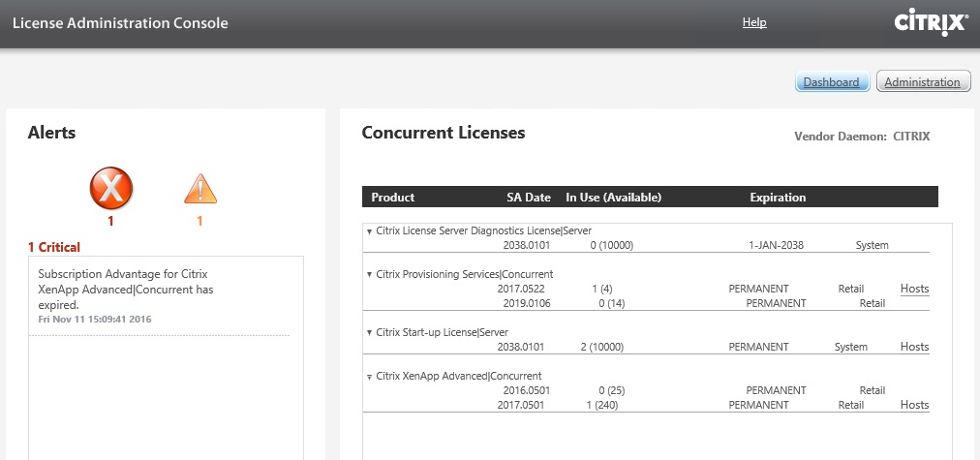Click the critical alert count 1
This screenshot has width=980, height=460.
(110, 221)
